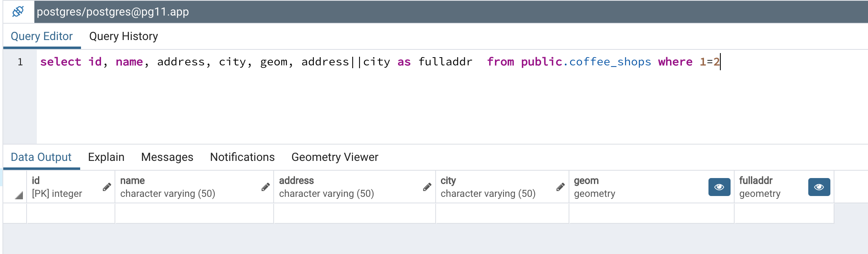This screenshot has width=868, height=254.
Task: Click the database connection status icon
Action: [x=18, y=11]
